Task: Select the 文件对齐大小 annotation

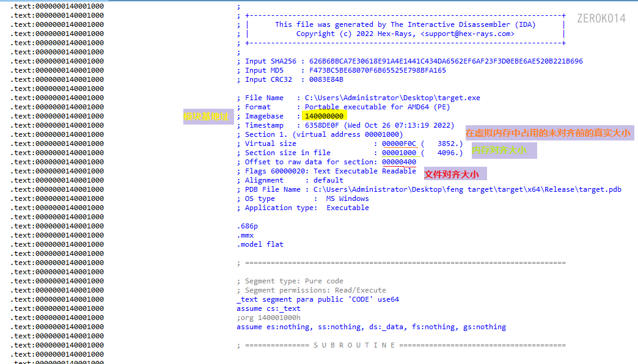Action: [455, 173]
